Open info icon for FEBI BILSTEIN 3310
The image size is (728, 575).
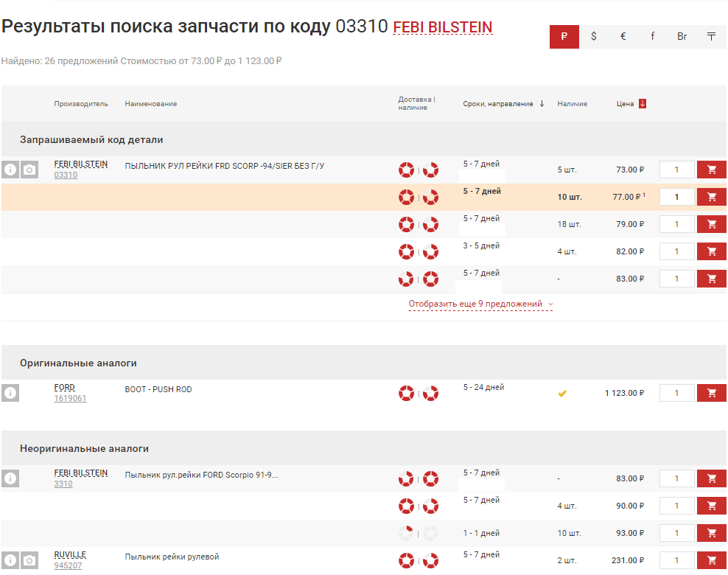coord(10,478)
